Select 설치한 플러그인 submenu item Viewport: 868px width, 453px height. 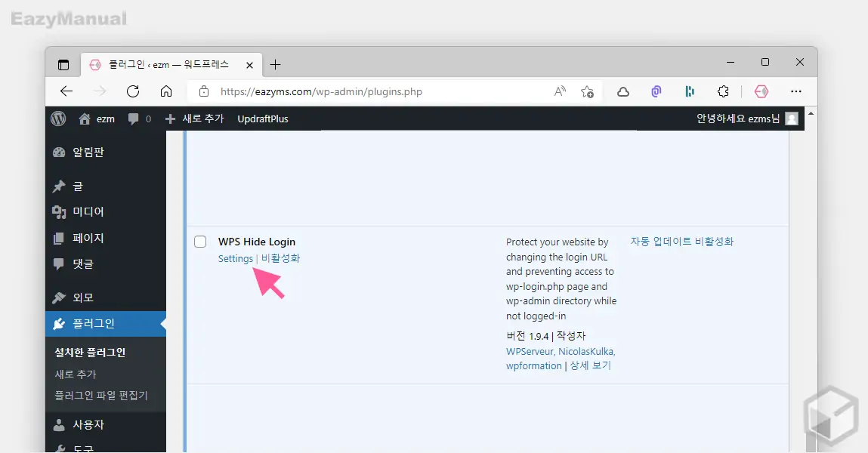click(x=90, y=353)
